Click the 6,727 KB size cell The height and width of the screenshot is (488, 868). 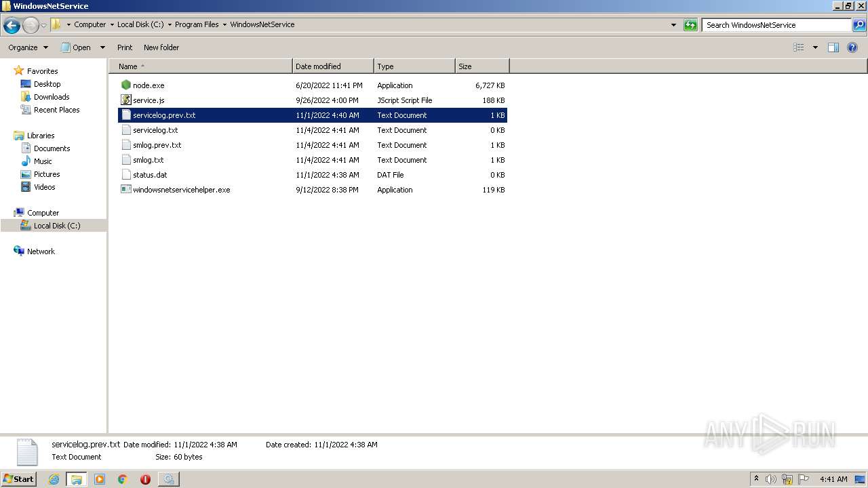[x=490, y=85]
